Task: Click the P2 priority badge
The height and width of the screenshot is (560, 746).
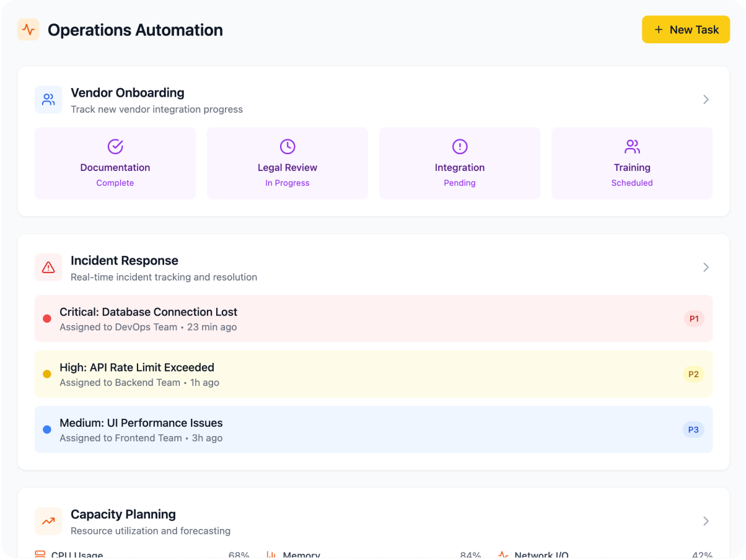Action: point(694,374)
